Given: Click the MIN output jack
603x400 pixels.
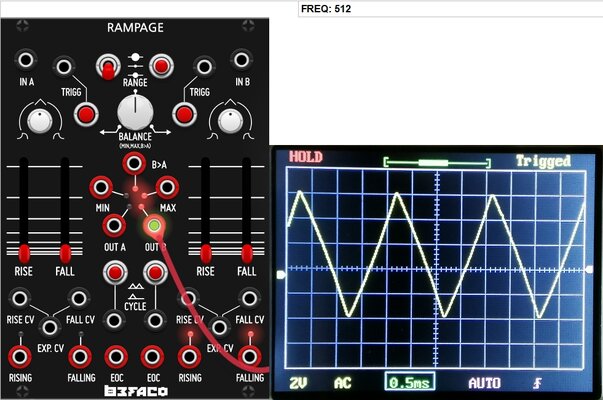Looking at the screenshot, I should (x=101, y=188).
